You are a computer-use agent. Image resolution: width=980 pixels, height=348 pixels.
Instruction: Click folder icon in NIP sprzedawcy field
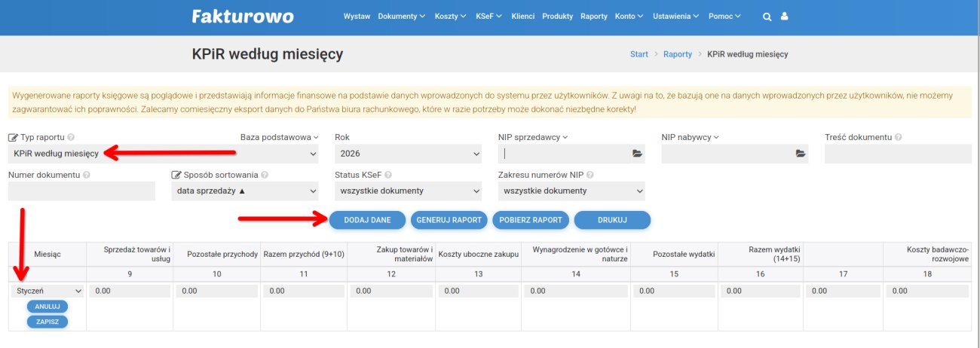pyautogui.click(x=637, y=154)
